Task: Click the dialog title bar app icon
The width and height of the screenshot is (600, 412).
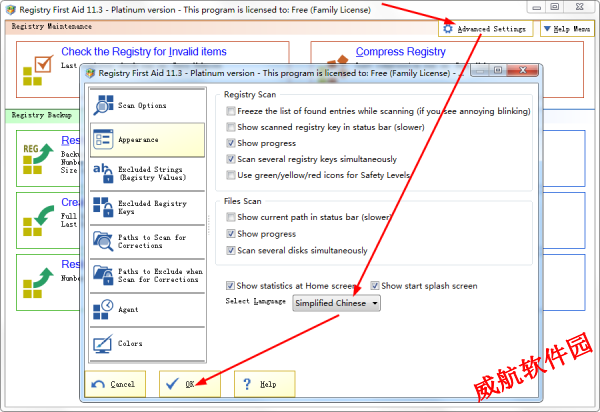Action: (x=90, y=73)
